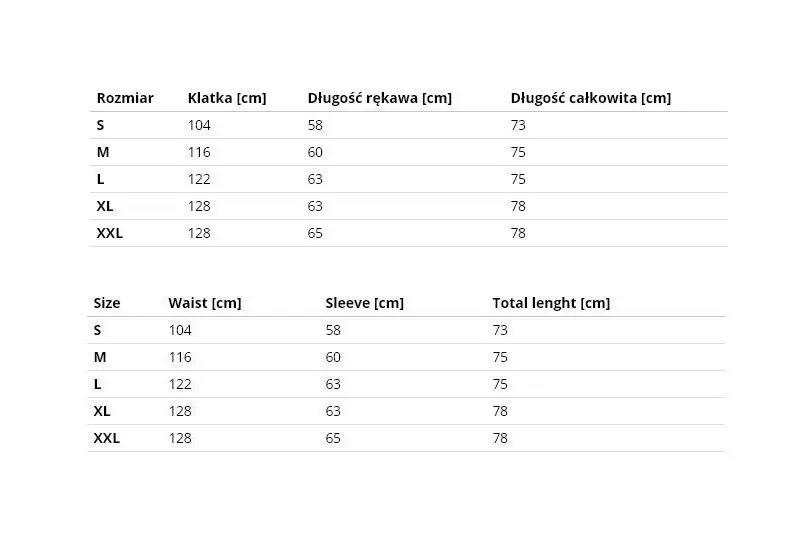Click the "Rozmiar" column header
The height and width of the screenshot is (533, 800).
(x=125, y=98)
